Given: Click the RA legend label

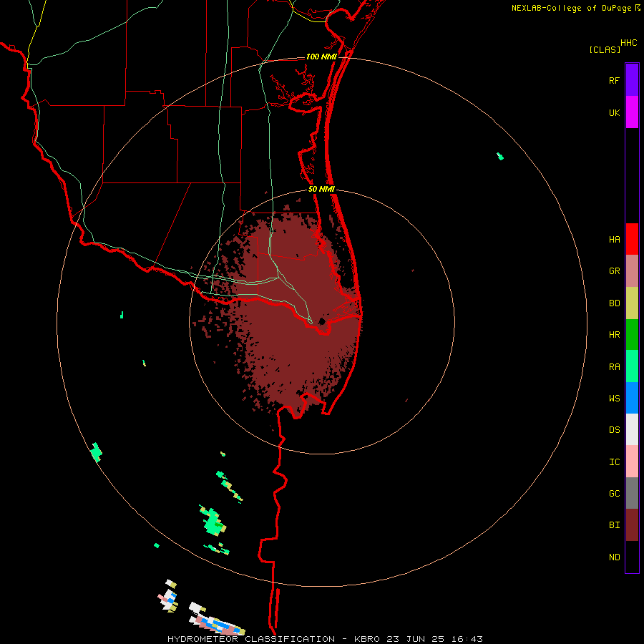Looking at the screenshot, I should click(614, 367).
